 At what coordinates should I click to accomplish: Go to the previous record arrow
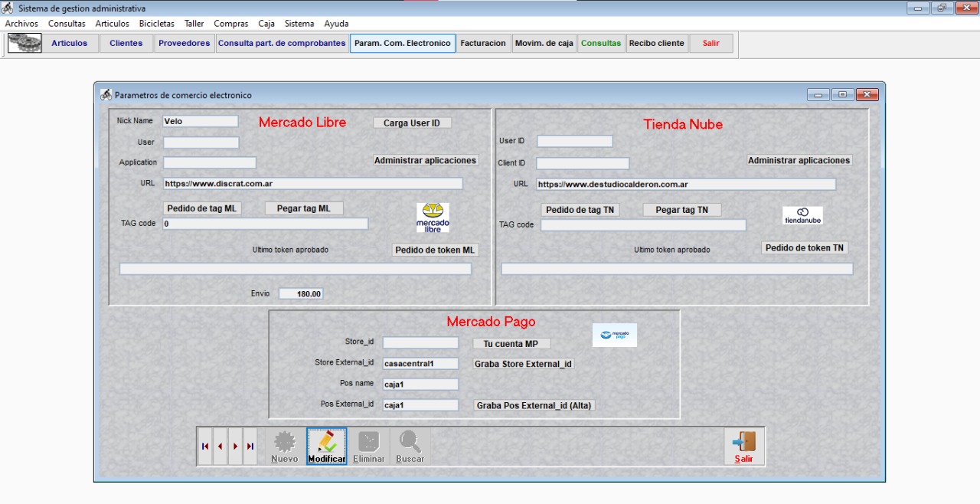(220, 447)
